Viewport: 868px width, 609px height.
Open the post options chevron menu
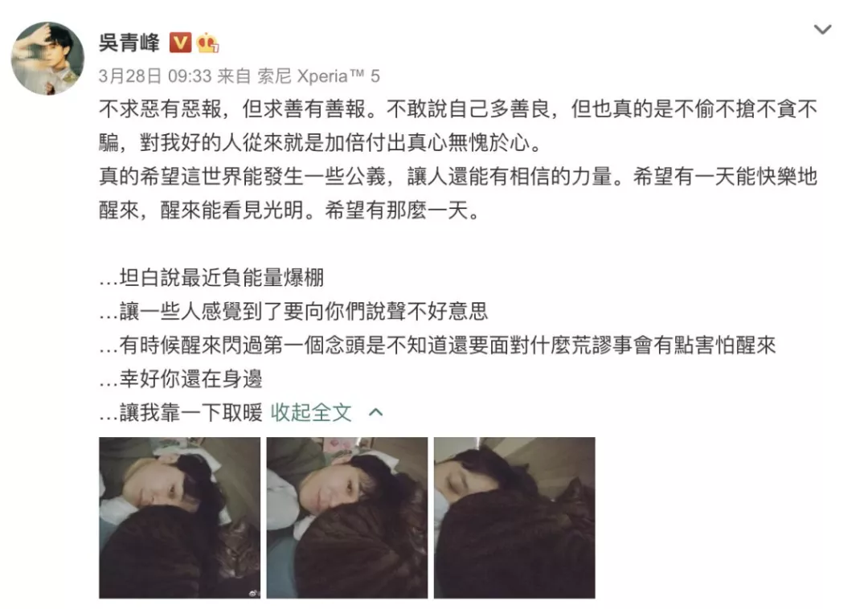(x=822, y=29)
